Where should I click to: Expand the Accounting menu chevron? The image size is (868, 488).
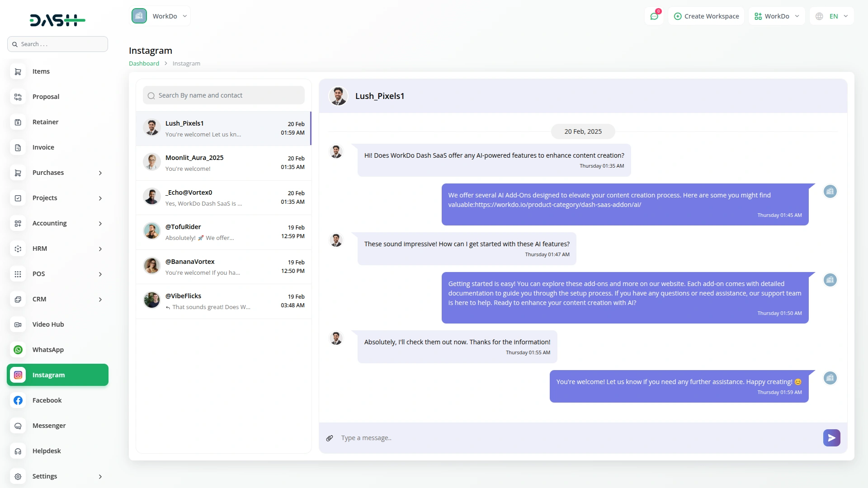point(100,224)
